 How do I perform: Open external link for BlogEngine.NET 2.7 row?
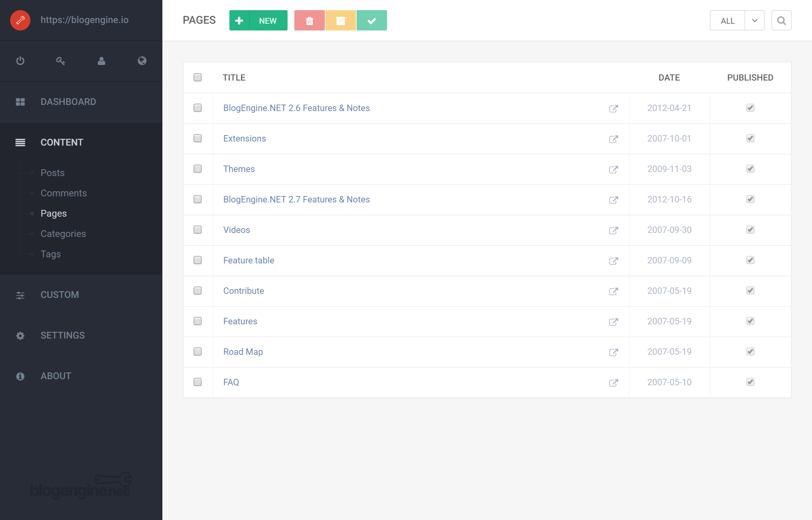(x=614, y=200)
